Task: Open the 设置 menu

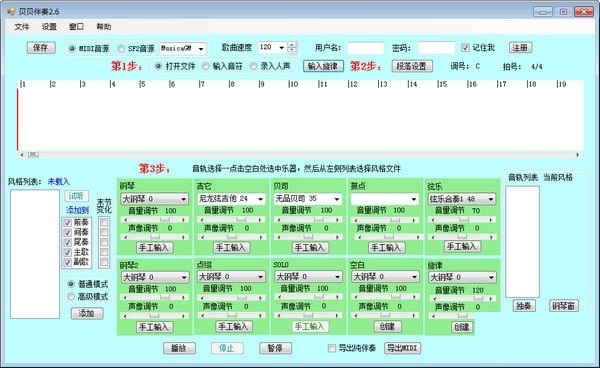Action: tap(49, 27)
